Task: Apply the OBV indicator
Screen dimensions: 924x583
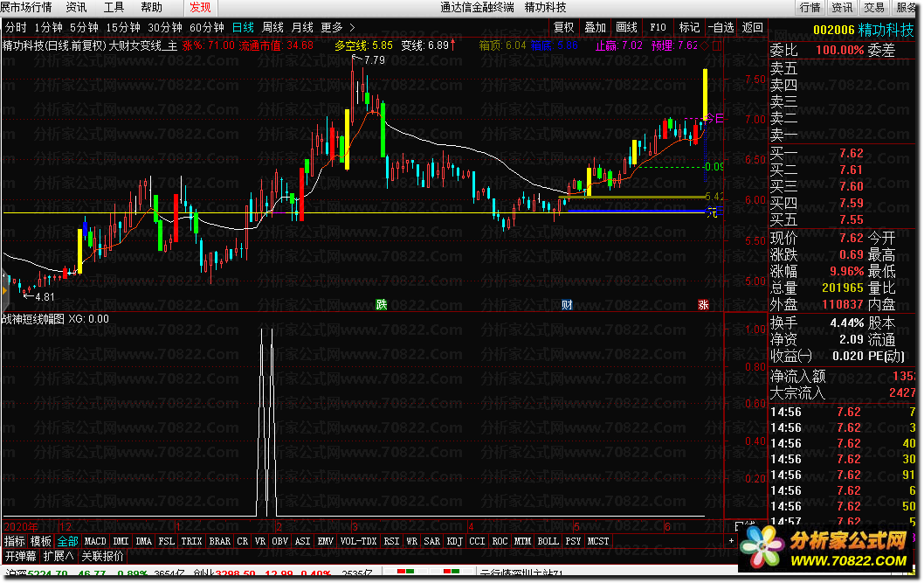Action: [280, 541]
